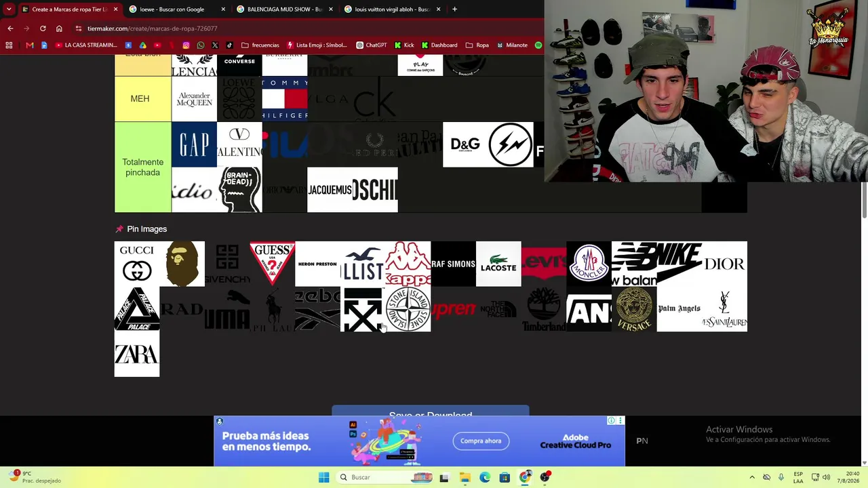Select the Brain Dead tile
The height and width of the screenshot is (488, 868).
pyautogui.click(x=239, y=190)
